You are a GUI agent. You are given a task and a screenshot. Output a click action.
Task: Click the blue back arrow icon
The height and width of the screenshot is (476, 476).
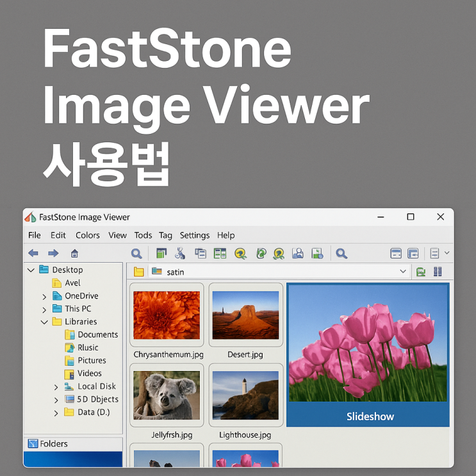[x=33, y=253]
